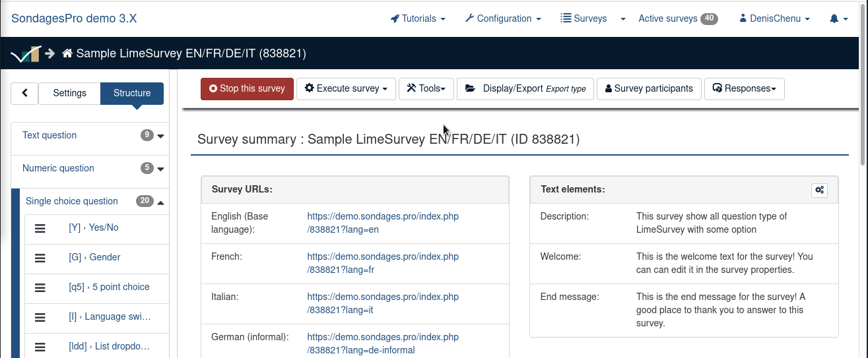Expand the Text question group
Image resolution: width=868 pixels, height=358 pixels.
click(x=160, y=136)
